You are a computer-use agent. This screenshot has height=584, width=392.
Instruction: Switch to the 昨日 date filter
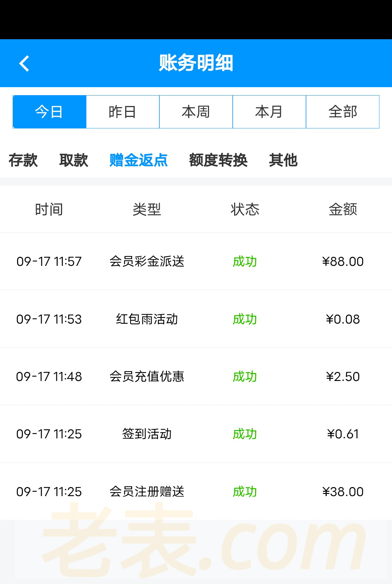coord(123,112)
